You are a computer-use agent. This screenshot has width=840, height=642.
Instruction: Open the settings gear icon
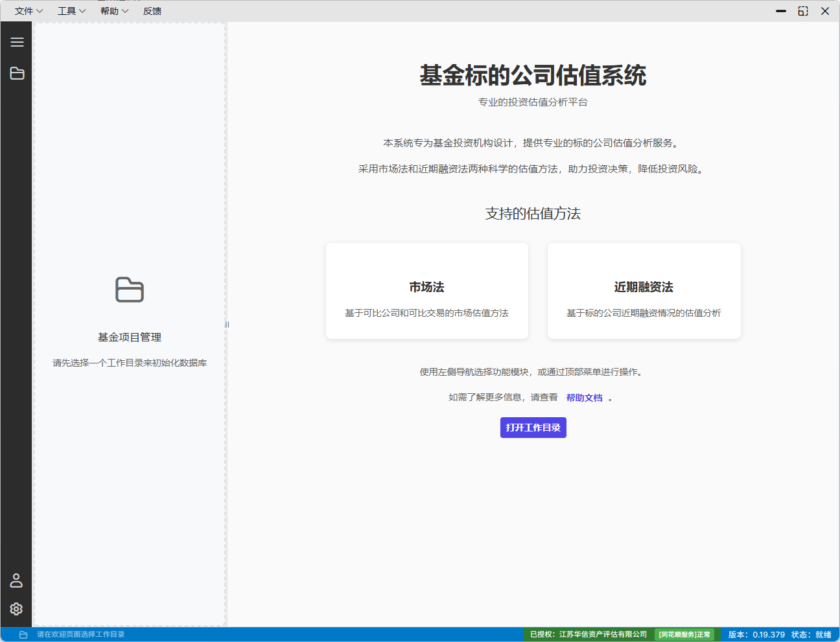click(x=16, y=609)
